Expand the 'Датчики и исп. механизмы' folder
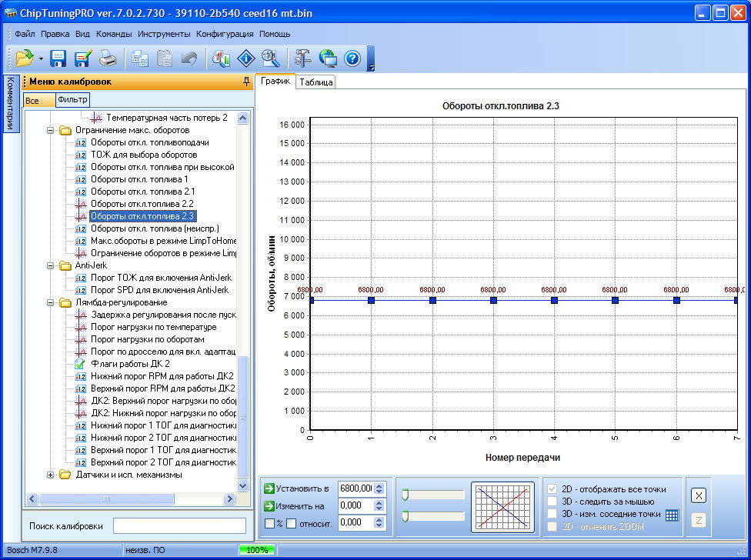The width and height of the screenshot is (751, 560). pos(52,475)
